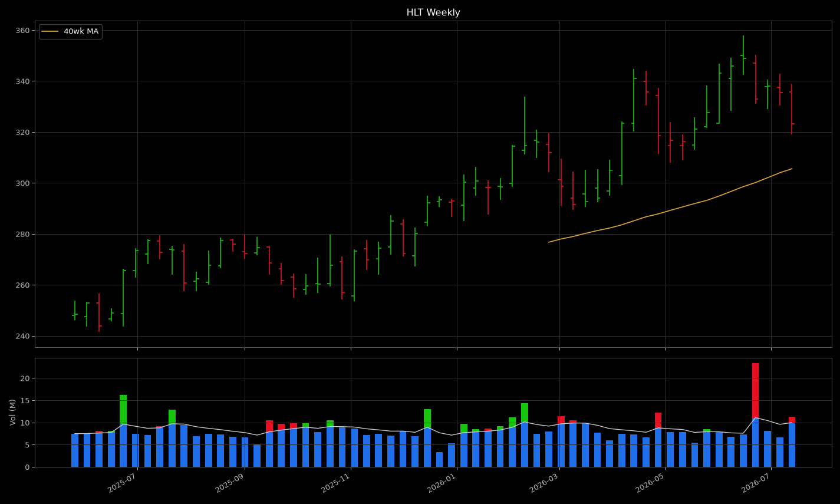This screenshot has height=504, width=840.
Task: Click the shortest volume bar before 2026-01
Action: pos(439,460)
